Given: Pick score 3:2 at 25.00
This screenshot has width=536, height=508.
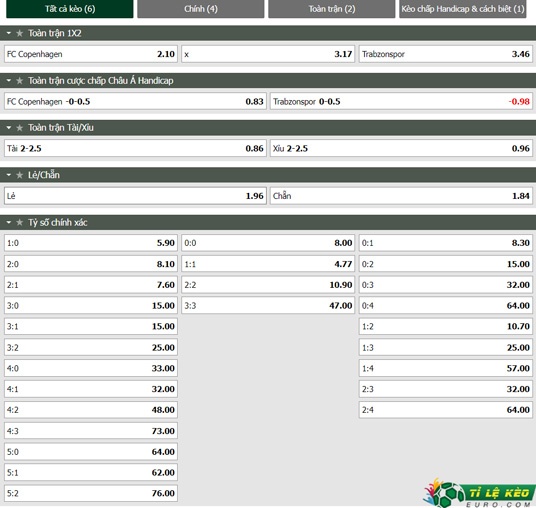Looking at the screenshot, I should click(91, 348).
